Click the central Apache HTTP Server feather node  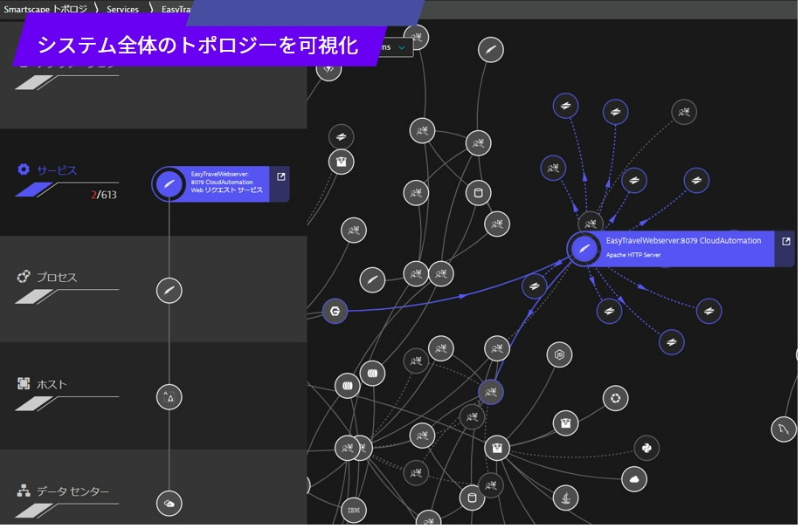583,249
